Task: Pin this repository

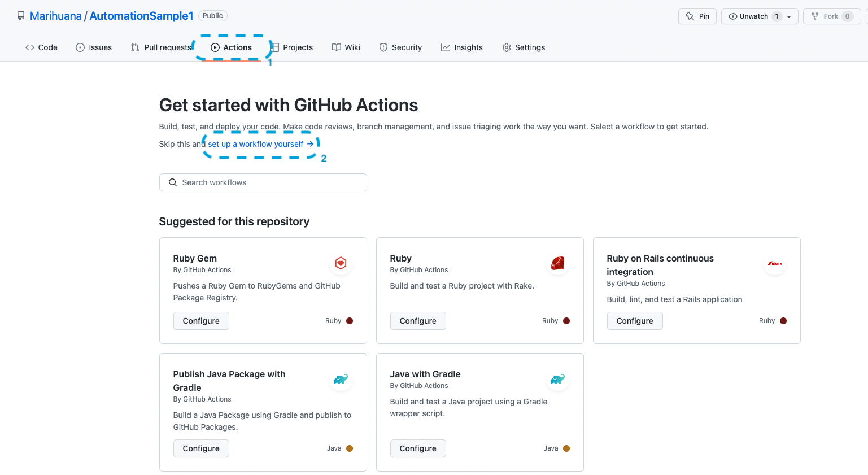Action: [697, 16]
